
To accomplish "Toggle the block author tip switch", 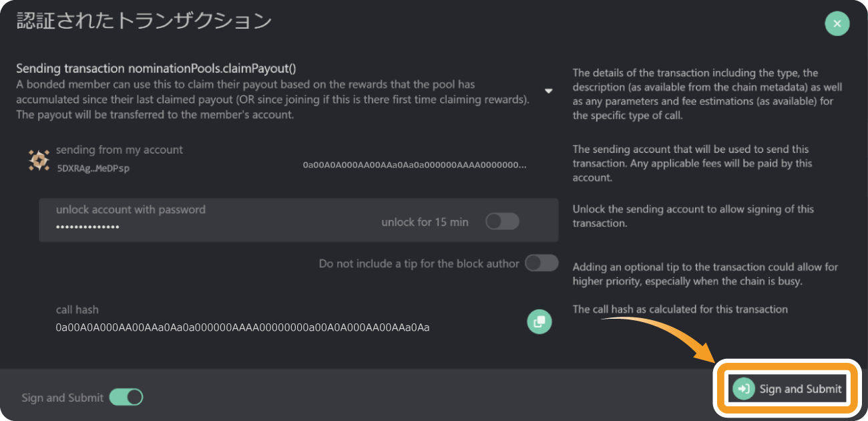I will click(541, 263).
